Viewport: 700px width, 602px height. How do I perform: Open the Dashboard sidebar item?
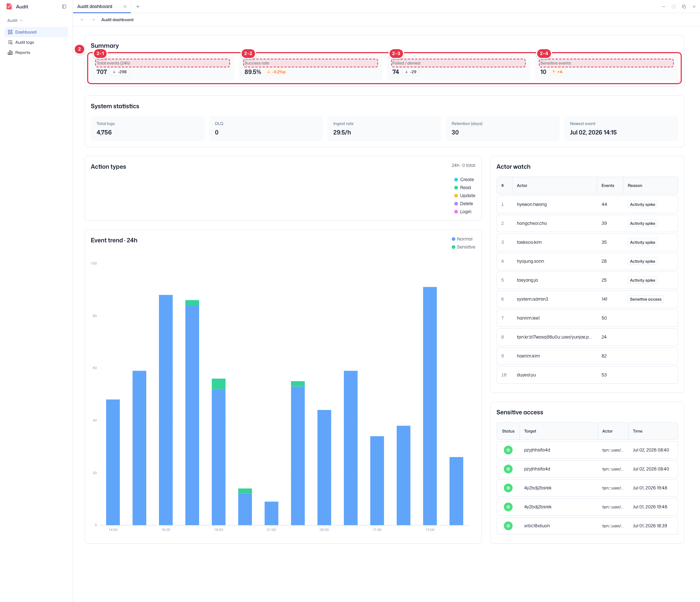tap(36, 32)
